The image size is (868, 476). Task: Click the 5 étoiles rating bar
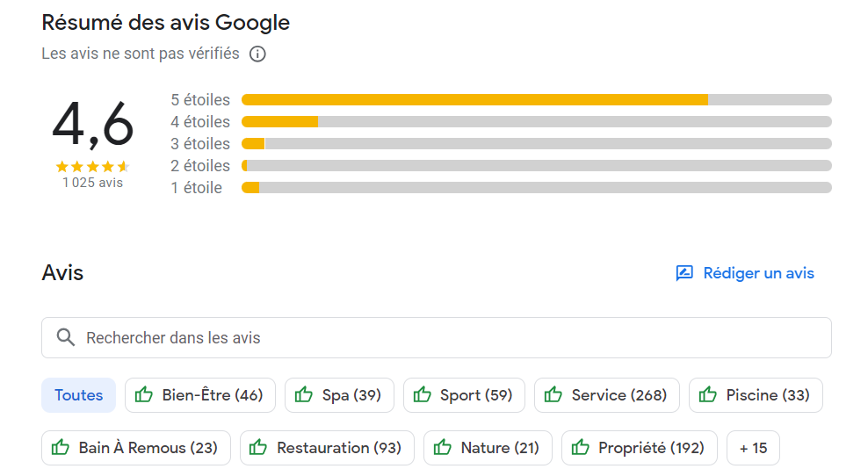coord(537,99)
